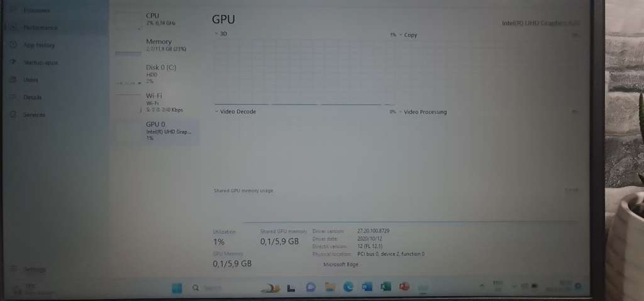Open the Startup apps page icon

click(14, 63)
